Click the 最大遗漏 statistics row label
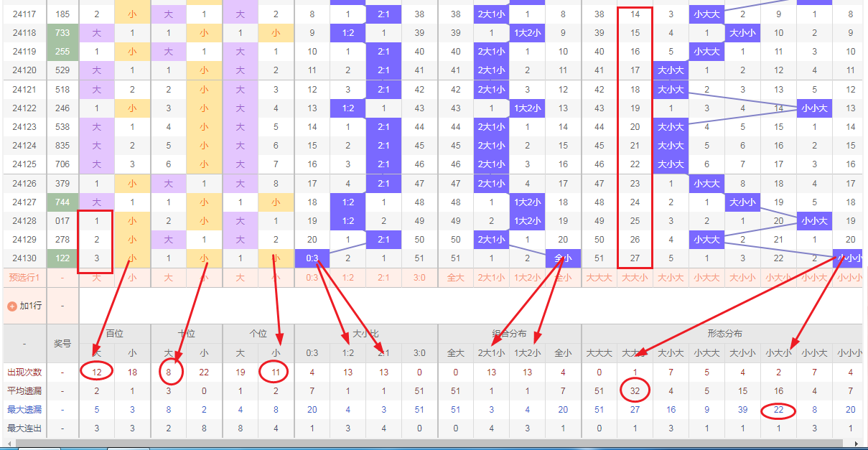Screen dimensions: 868x450 [x=24, y=410]
